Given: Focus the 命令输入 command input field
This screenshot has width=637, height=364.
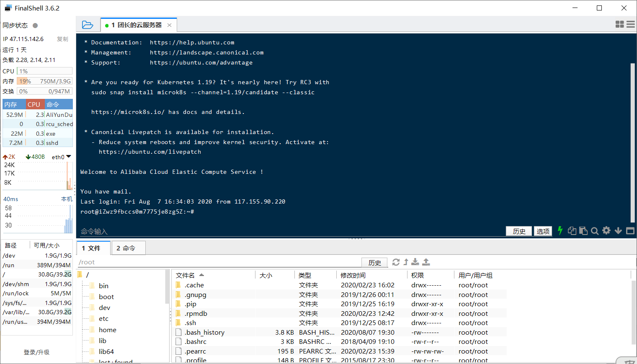Looking at the screenshot, I should 291,231.
